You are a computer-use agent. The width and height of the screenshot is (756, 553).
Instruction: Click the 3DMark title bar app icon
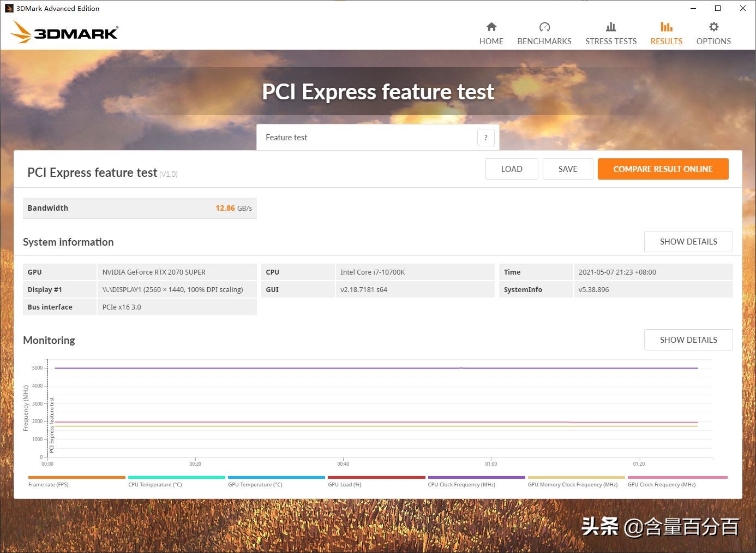click(x=9, y=8)
